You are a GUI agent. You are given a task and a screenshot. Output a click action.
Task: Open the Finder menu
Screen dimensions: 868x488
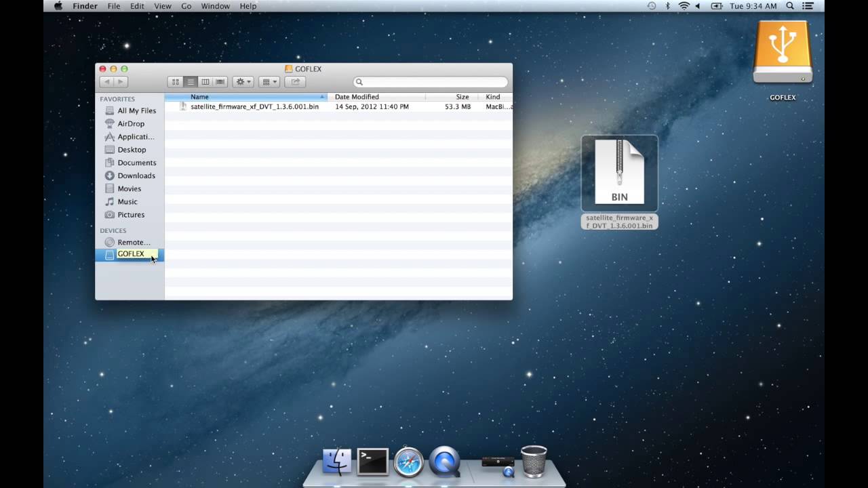click(85, 6)
